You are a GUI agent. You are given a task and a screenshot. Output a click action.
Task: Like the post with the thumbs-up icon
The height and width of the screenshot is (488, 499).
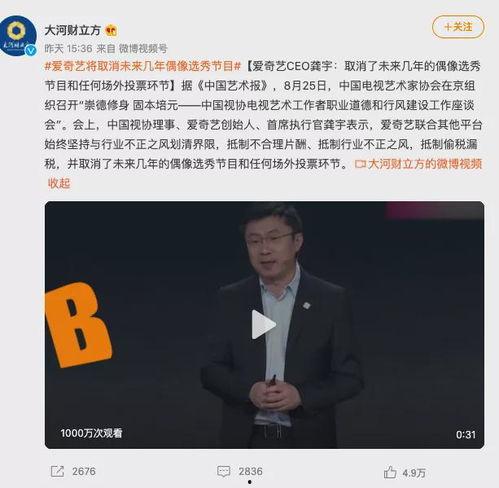coord(390,472)
